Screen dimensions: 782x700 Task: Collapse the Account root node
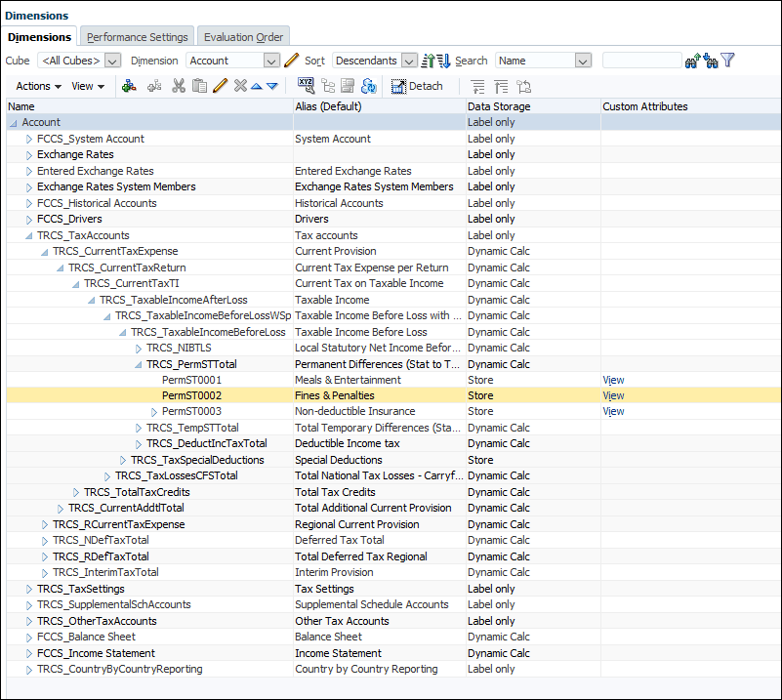13,123
